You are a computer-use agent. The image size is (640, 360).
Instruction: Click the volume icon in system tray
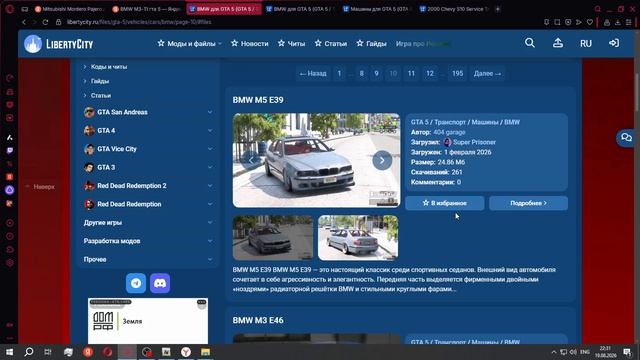tap(573, 352)
